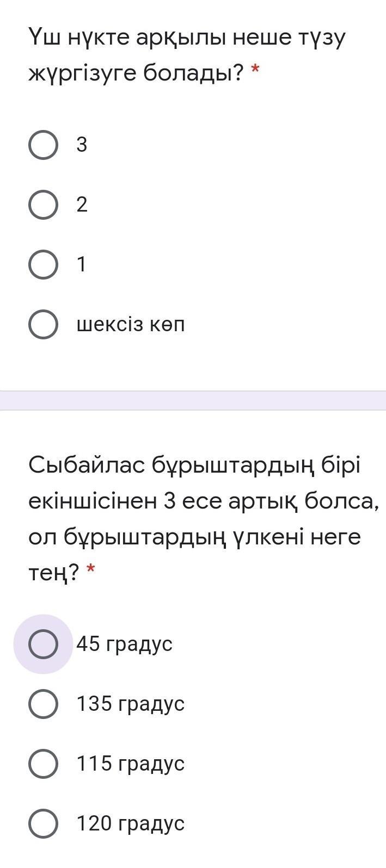
Task: Click the number 1 answer label
Action: [82, 265]
